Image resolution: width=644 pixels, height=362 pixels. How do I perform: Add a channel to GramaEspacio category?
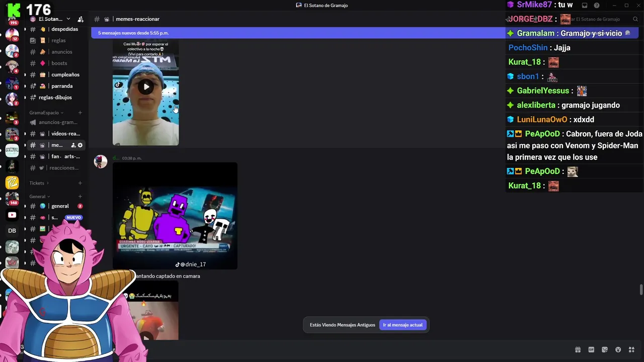[x=80, y=113]
